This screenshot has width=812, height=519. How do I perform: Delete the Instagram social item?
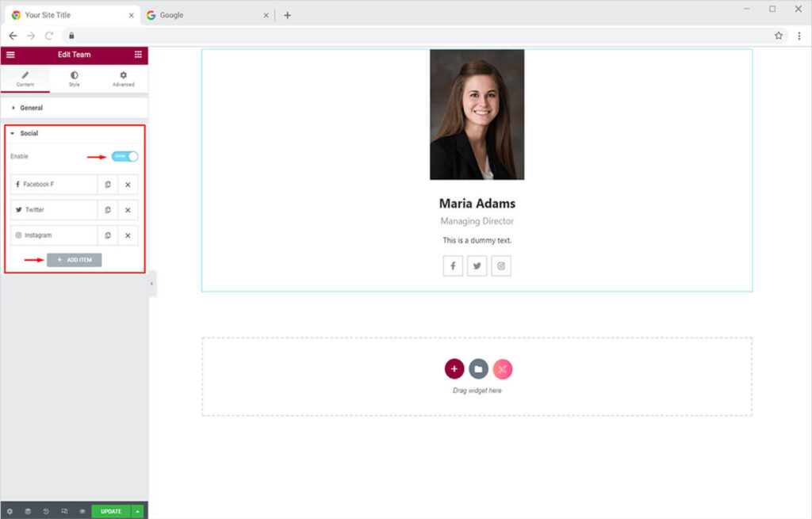click(128, 235)
